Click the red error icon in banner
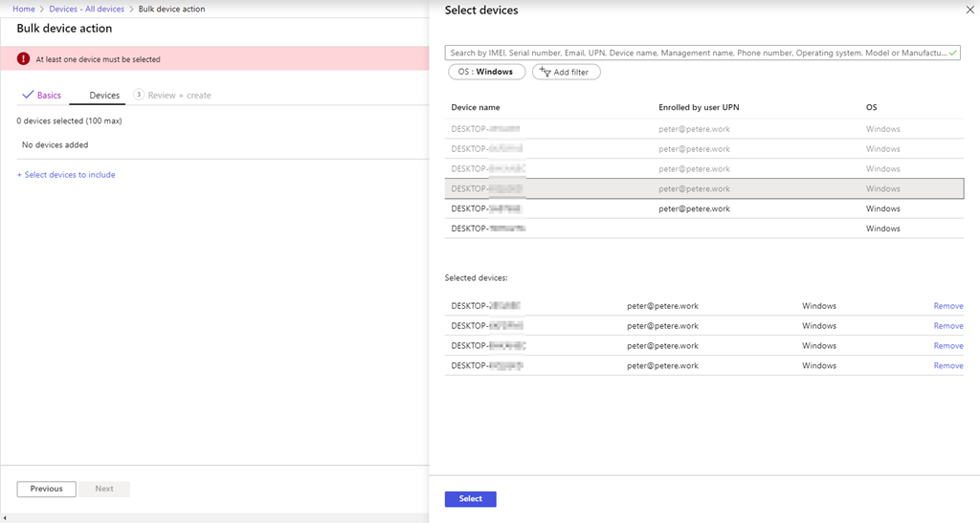 tap(23, 59)
